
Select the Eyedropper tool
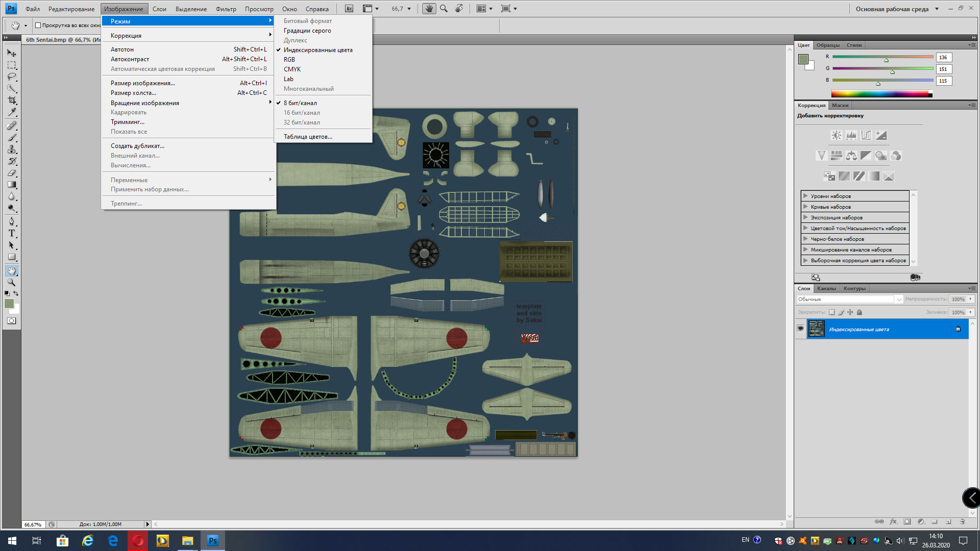pos(12,112)
